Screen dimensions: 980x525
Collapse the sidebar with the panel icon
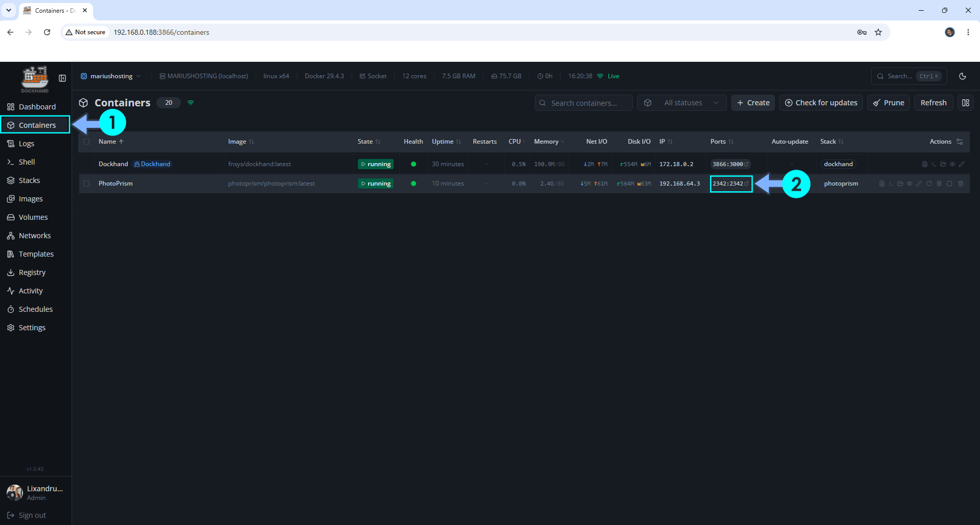pos(62,78)
